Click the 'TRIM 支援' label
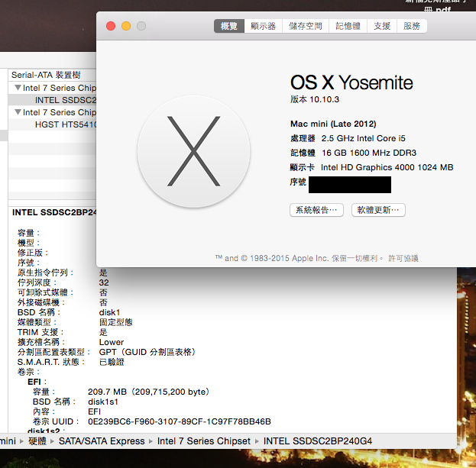 click(40, 332)
